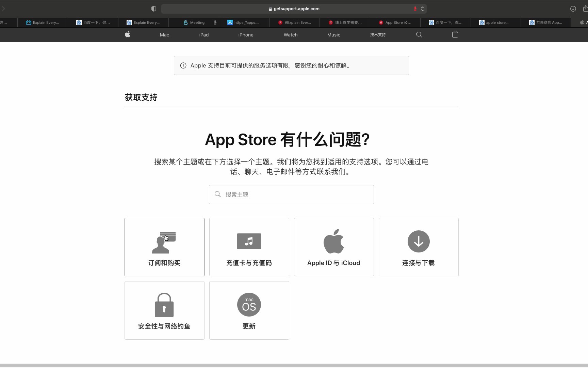Click the macOS circle icon under 更新
Viewport: 588px width, 368px height.
pyautogui.click(x=249, y=304)
